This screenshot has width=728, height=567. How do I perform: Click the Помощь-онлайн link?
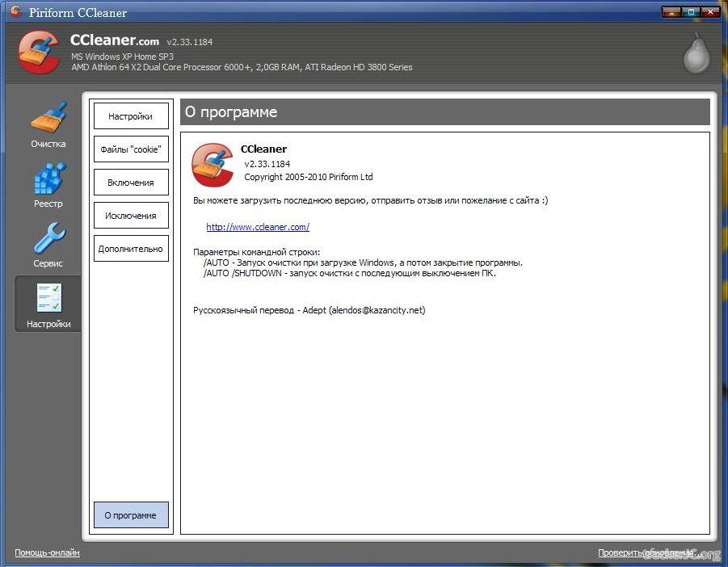pos(47,553)
